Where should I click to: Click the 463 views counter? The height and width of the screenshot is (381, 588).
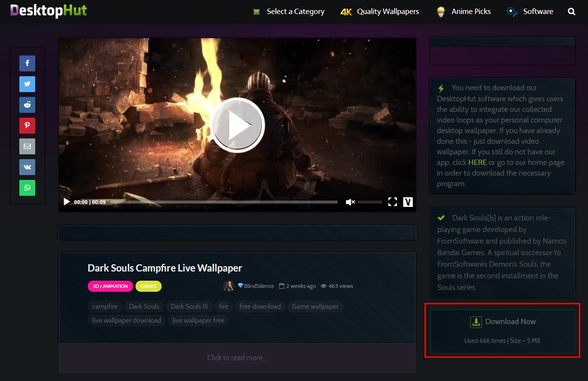(337, 286)
